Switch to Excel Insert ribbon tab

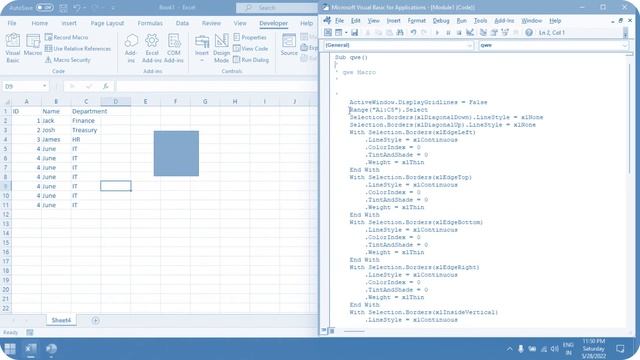[x=69, y=23]
